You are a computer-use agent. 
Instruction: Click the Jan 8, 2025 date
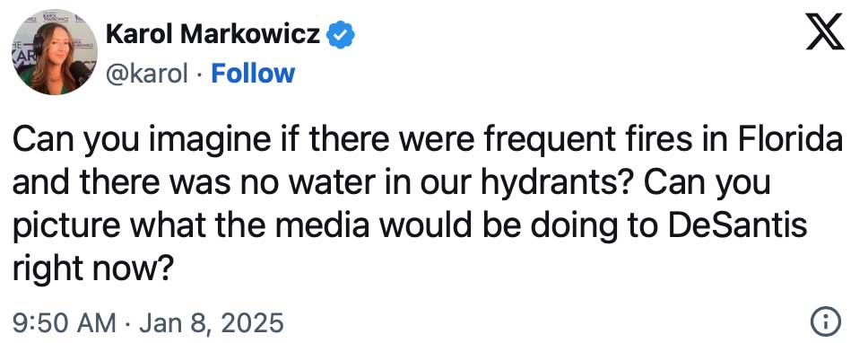pos(212,322)
